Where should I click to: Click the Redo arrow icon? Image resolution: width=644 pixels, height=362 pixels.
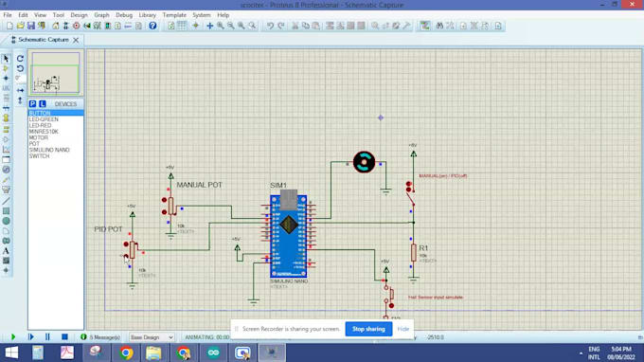tap(281, 26)
